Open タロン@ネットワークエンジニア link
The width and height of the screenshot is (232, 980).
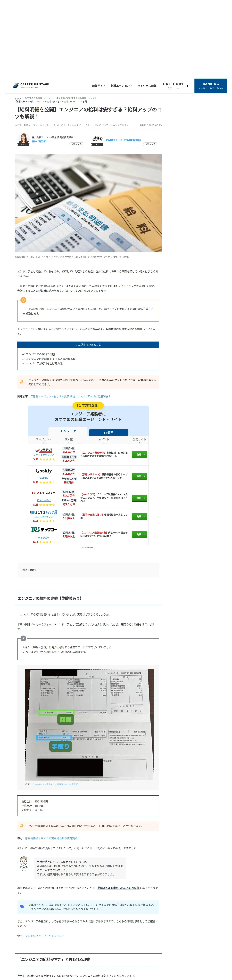coord(45,936)
